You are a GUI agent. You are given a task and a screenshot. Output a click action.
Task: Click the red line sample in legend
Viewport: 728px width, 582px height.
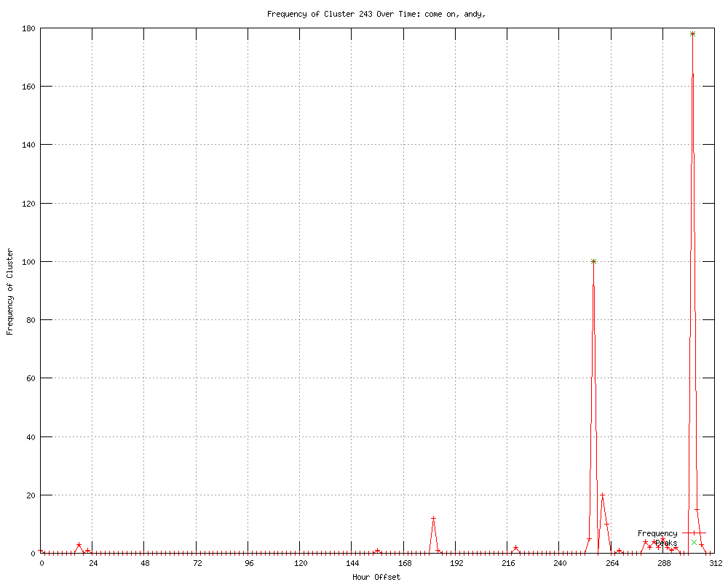[694, 533]
